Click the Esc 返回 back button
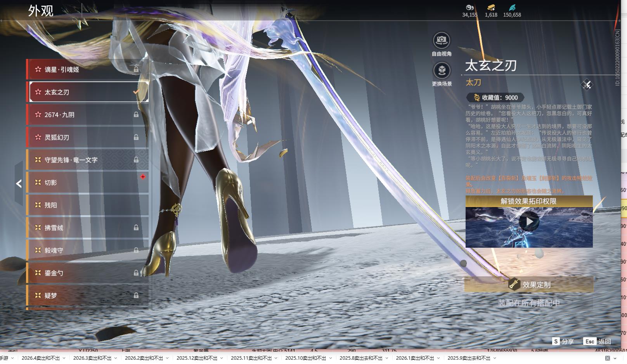This screenshot has height=364, width=627. [598, 342]
